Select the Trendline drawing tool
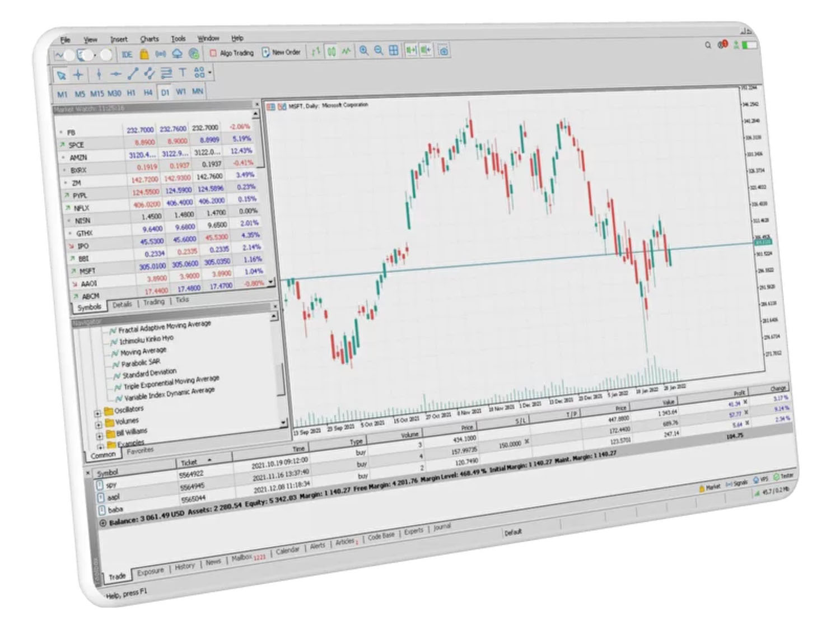Screen dimensions: 840x630 [x=133, y=73]
